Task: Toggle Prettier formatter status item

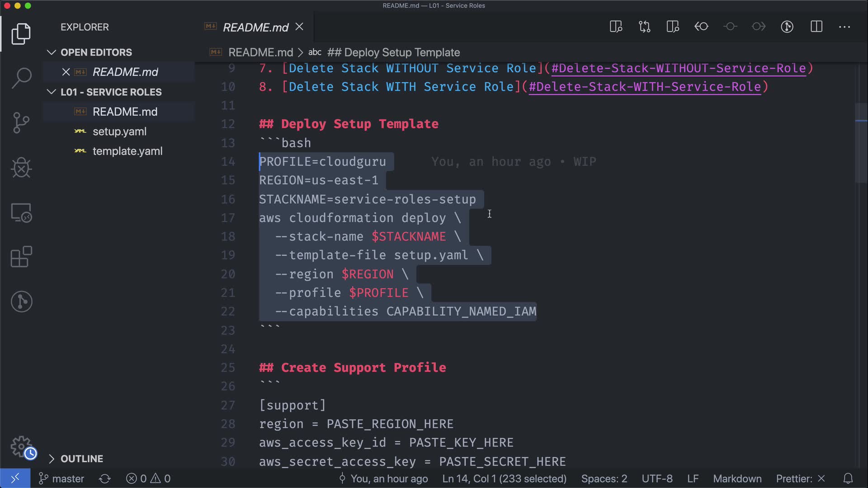Action: tap(800, 479)
